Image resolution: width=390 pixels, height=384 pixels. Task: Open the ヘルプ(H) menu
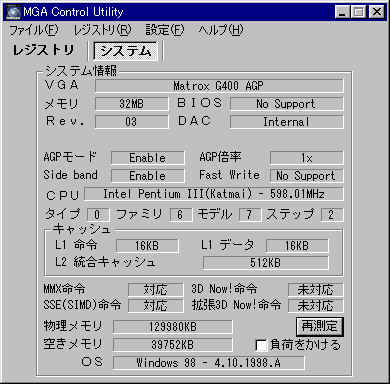(221, 30)
